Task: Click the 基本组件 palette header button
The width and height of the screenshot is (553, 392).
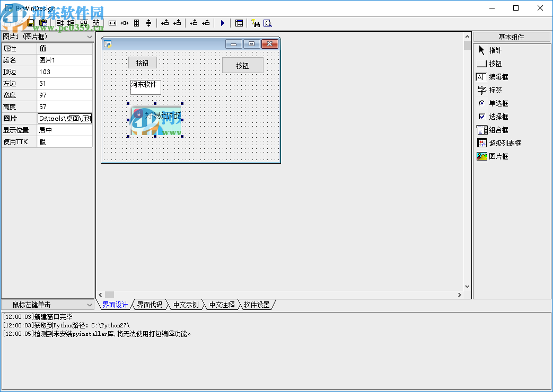Action: 512,37
